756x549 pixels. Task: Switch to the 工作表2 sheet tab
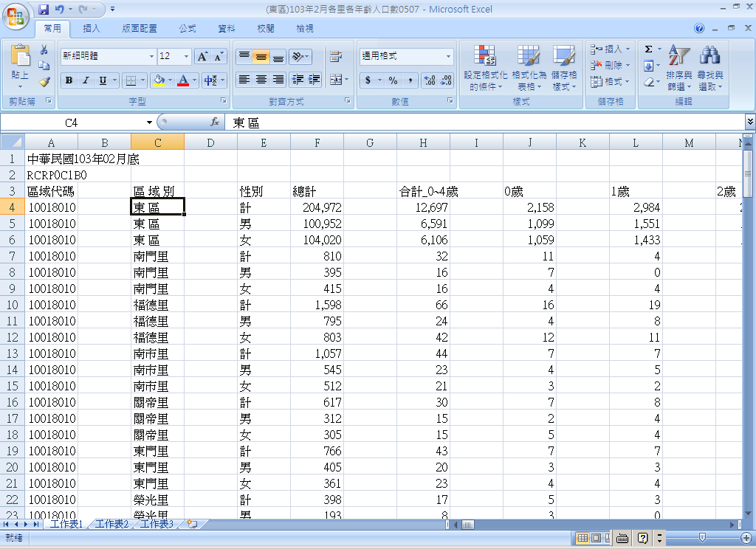click(111, 524)
